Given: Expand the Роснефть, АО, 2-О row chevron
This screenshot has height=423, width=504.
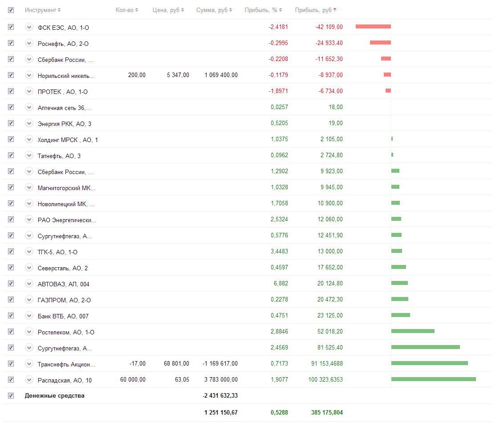Looking at the screenshot, I should click(29, 43).
